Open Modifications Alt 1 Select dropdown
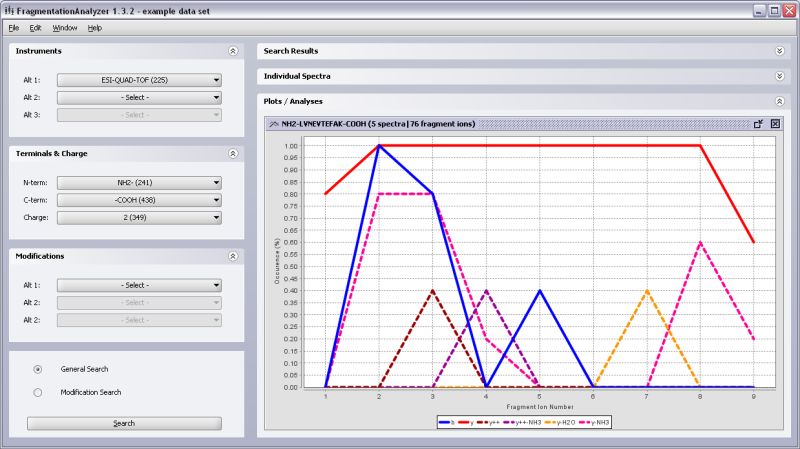This screenshot has height=449, width=800. [139, 285]
